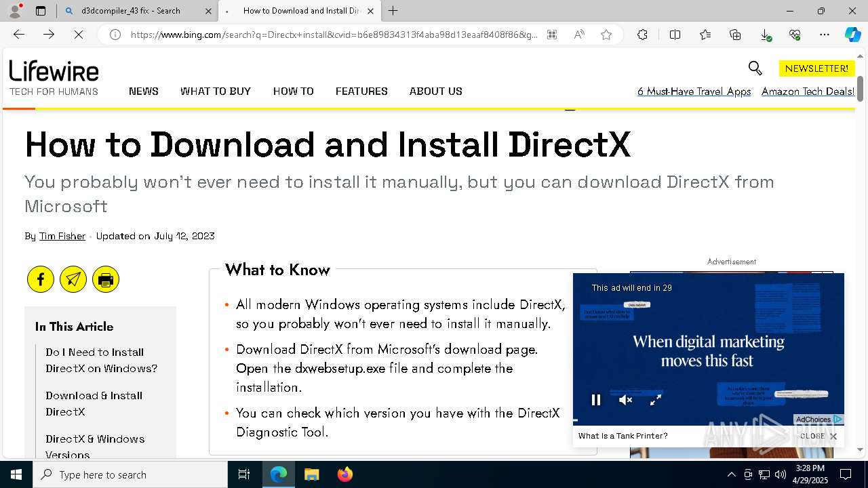Open the Edge profile icon
Screen dimensions: 868x488
(15, 11)
